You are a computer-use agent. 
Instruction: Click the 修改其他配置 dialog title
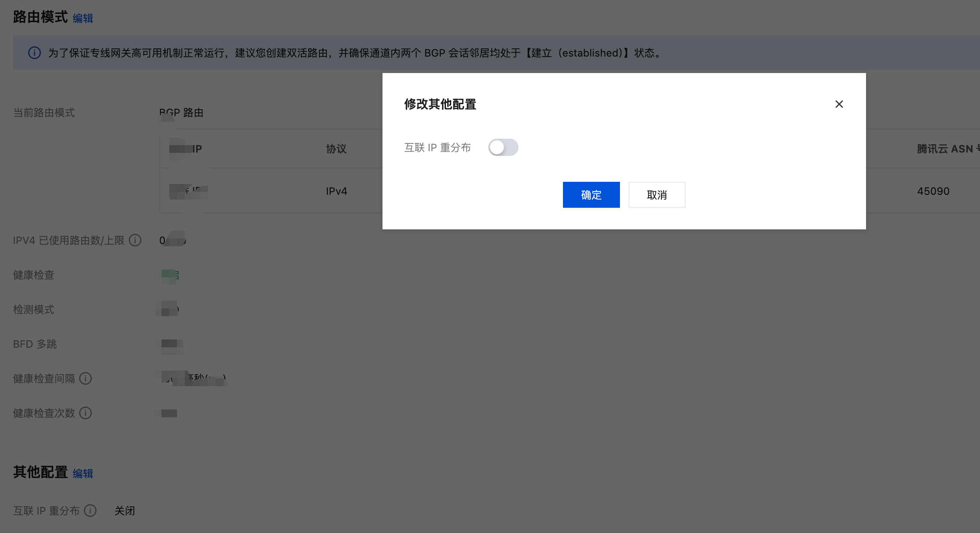[x=440, y=104]
